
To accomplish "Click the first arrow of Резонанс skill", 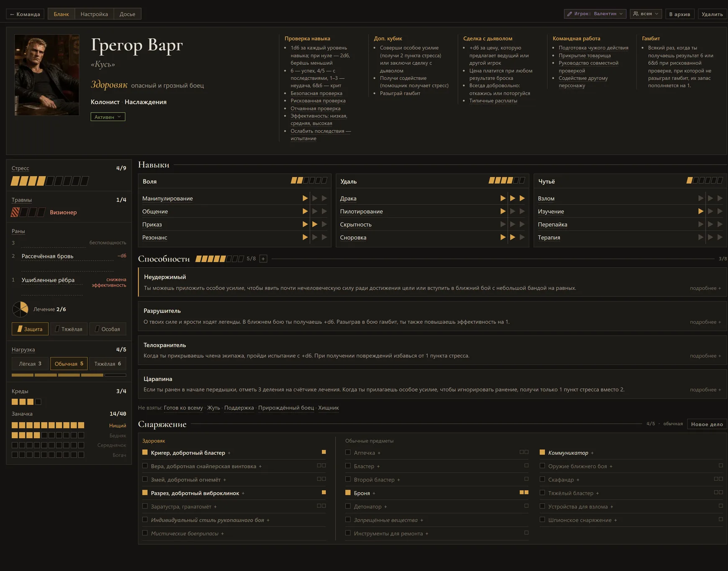I will pos(305,237).
